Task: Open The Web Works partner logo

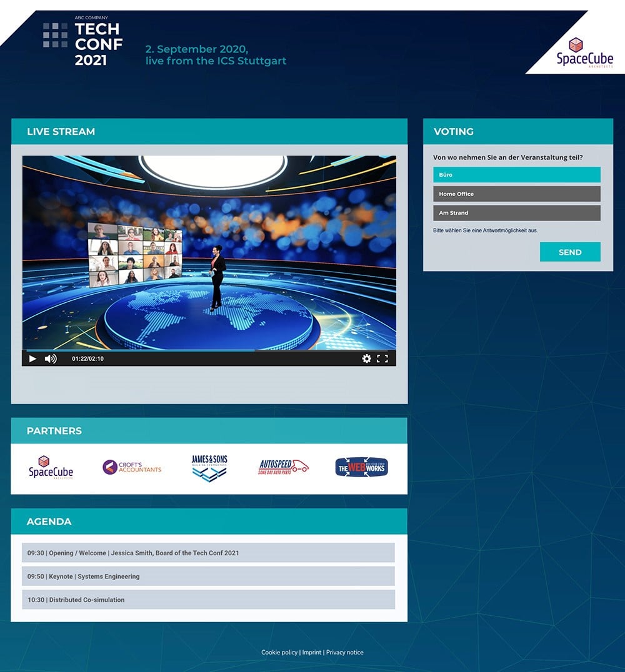Action: tap(361, 467)
